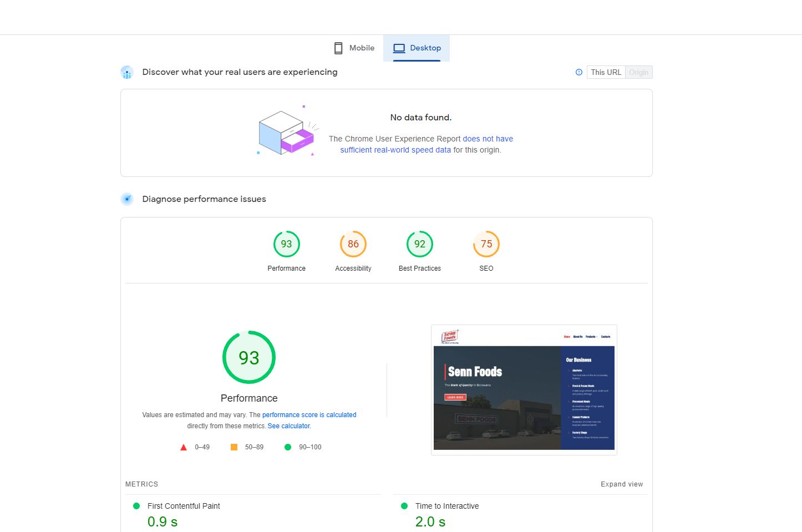Click the empty drawer No data illustration

coord(287,133)
